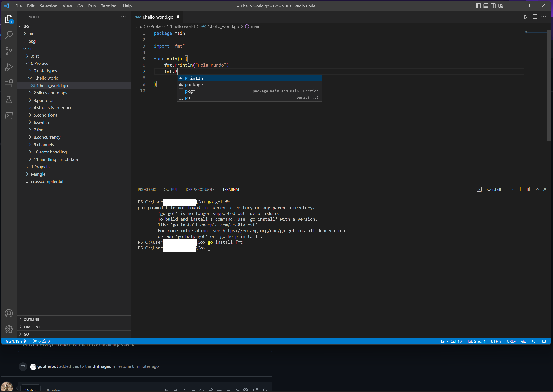Image resolution: width=553 pixels, height=392 pixels.
Task: Open the Run and Debug view
Action: click(9, 67)
